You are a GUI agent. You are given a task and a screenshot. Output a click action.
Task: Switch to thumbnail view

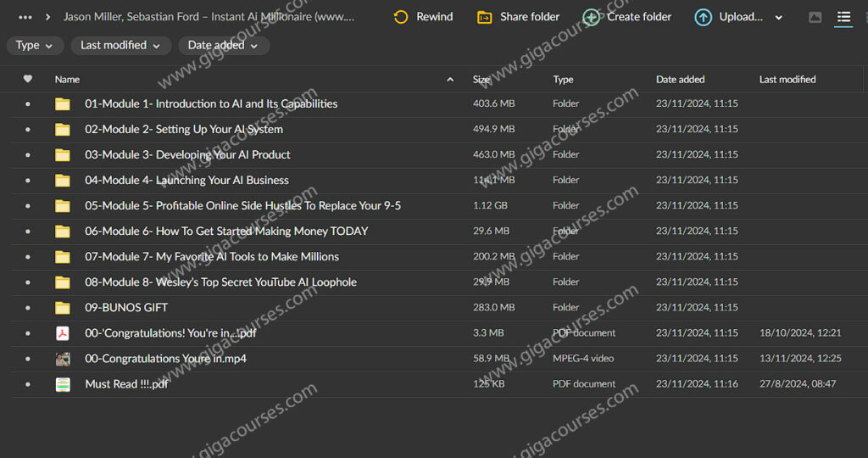coord(815,17)
